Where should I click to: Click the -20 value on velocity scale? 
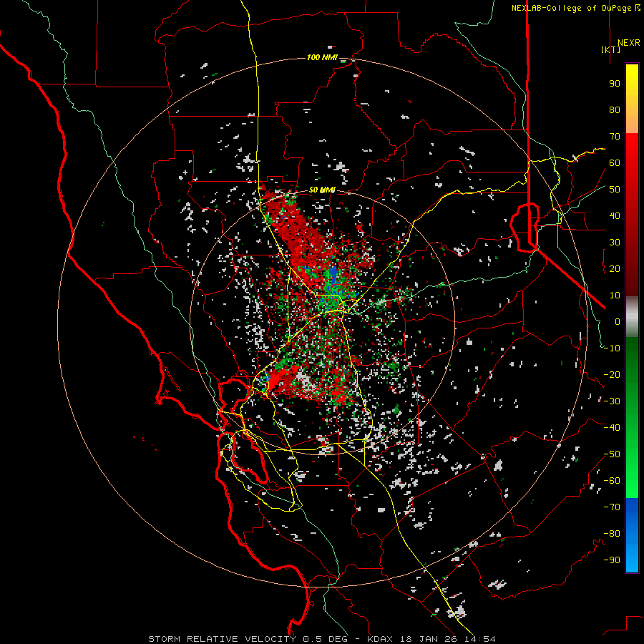(x=612, y=375)
